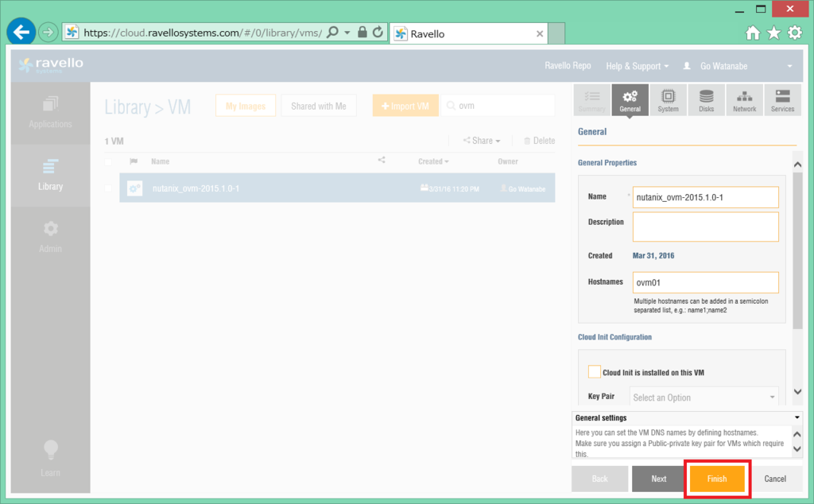Click the Name column header
Screen dimensions: 814x504
(x=161, y=161)
